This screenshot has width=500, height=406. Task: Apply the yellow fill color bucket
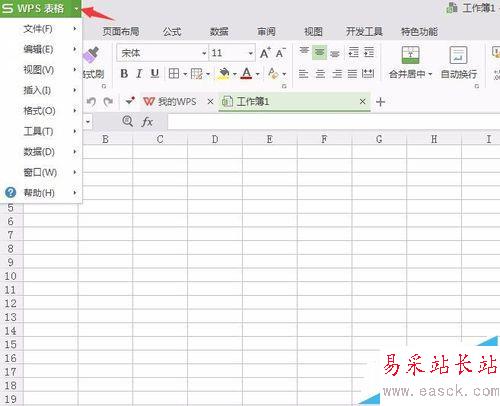[224, 74]
